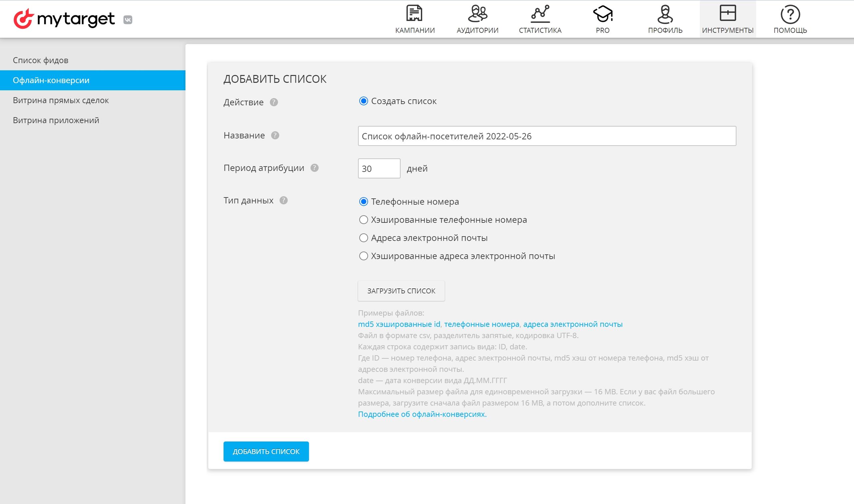Open the Помощь question mark icon
This screenshot has width=854, height=504.
790,14
